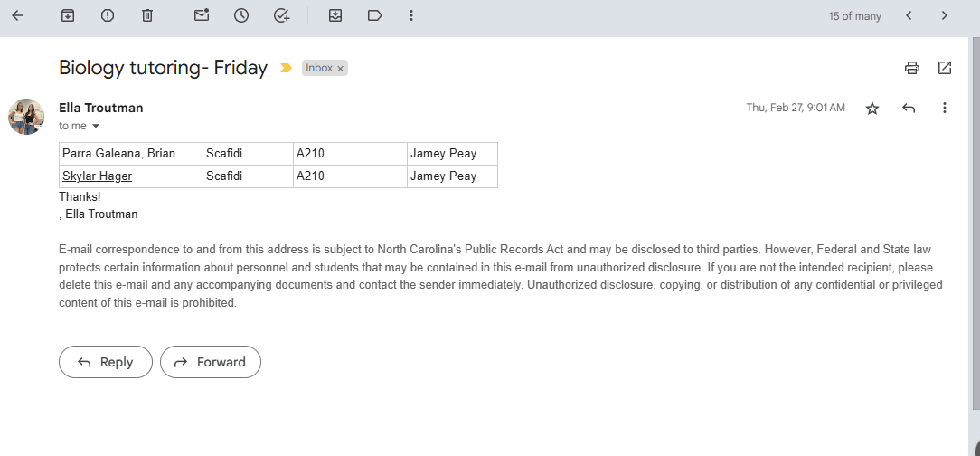Print the whole conversation
Image resolution: width=980 pixels, height=456 pixels.
[x=912, y=68]
